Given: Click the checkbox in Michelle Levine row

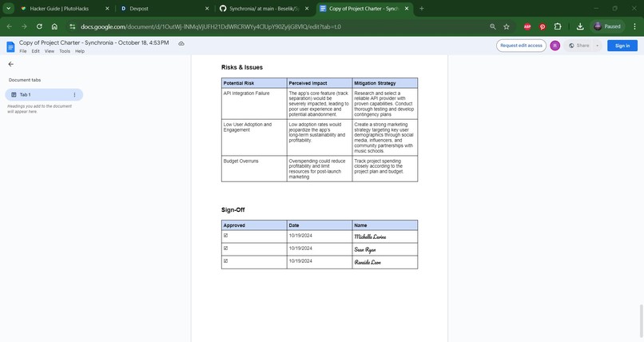Looking at the screenshot, I should tap(225, 236).
